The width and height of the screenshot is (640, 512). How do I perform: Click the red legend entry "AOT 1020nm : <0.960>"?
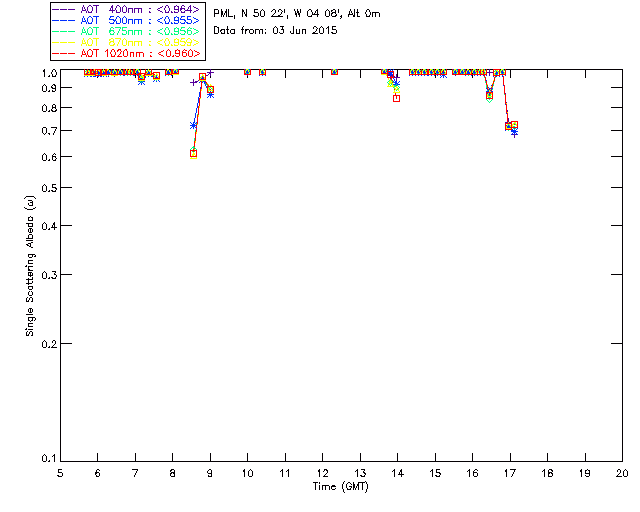pyautogui.click(x=127, y=53)
